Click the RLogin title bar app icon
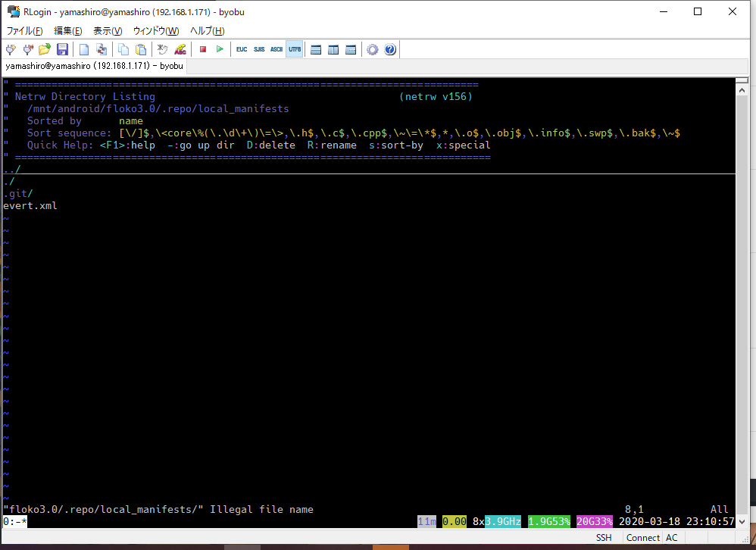Viewport: 756px width, 550px height. click(14, 11)
